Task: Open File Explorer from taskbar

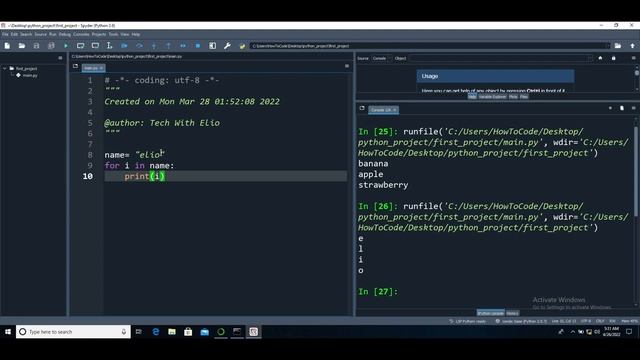Action: tap(172, 332)
